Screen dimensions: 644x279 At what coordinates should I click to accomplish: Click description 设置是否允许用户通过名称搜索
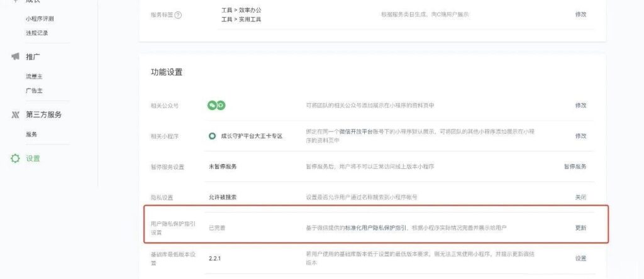[362, 197]
